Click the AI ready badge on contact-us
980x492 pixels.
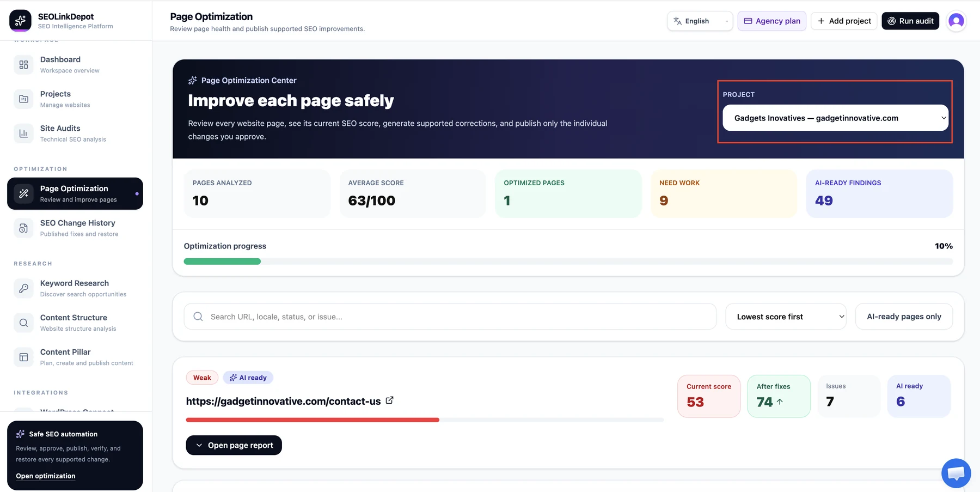248,378
